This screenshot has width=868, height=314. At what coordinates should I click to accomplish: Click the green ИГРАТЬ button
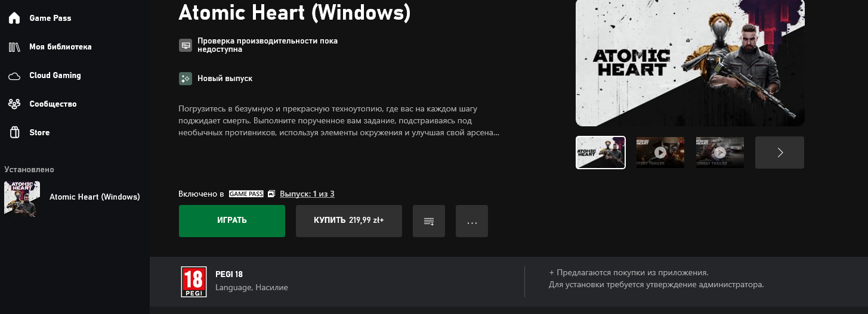tap(232, 221)
